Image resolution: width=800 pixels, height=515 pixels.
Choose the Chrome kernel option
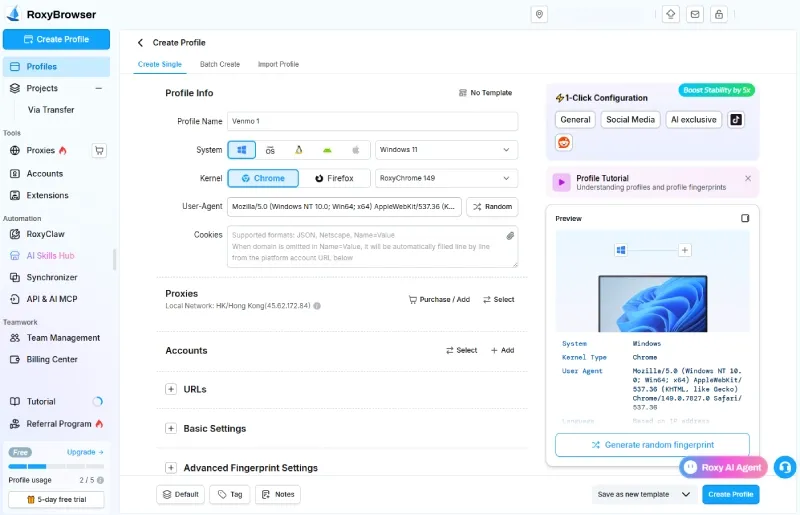263,178
